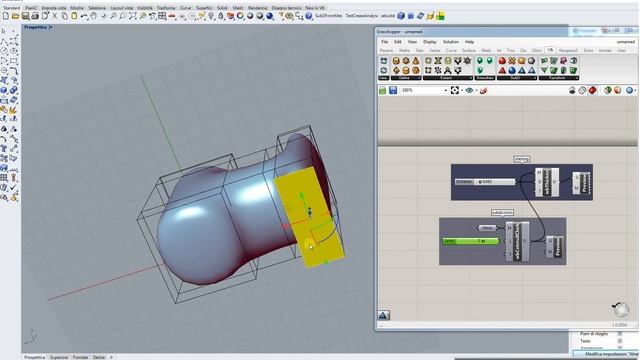Image resolution: width=640 pixels, height=360 pixels.
Task: Open dropdown arrow beside Zoom Extents icon
Action: (x=461, y=91)
